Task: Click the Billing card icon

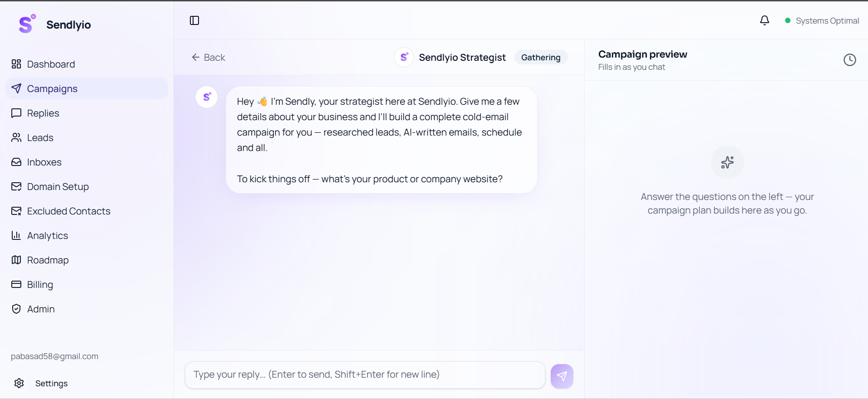Action: (x=16, y=284)
